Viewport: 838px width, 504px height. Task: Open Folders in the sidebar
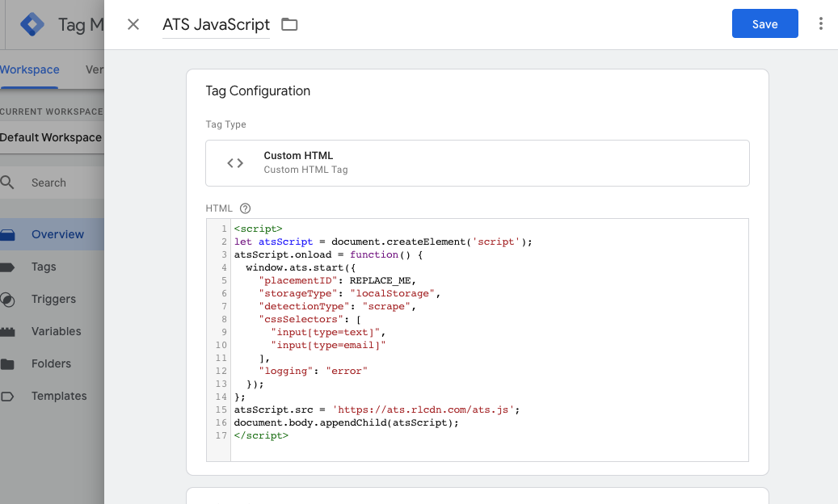pyautogui.click(x=52, y=363)
